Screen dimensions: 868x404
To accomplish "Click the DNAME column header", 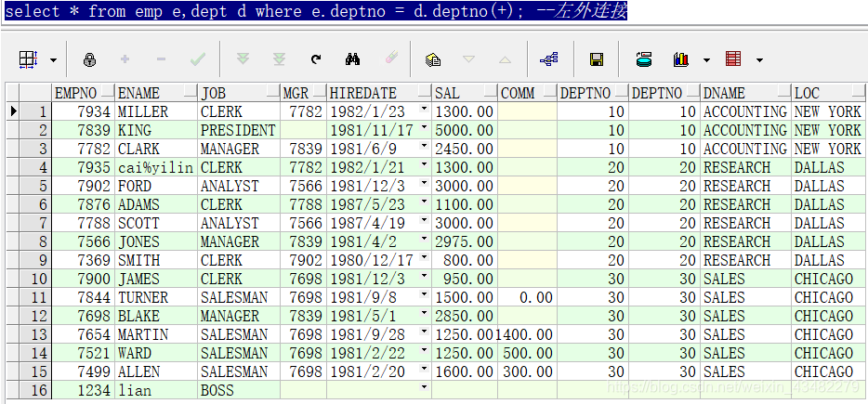I will [746, 93].
